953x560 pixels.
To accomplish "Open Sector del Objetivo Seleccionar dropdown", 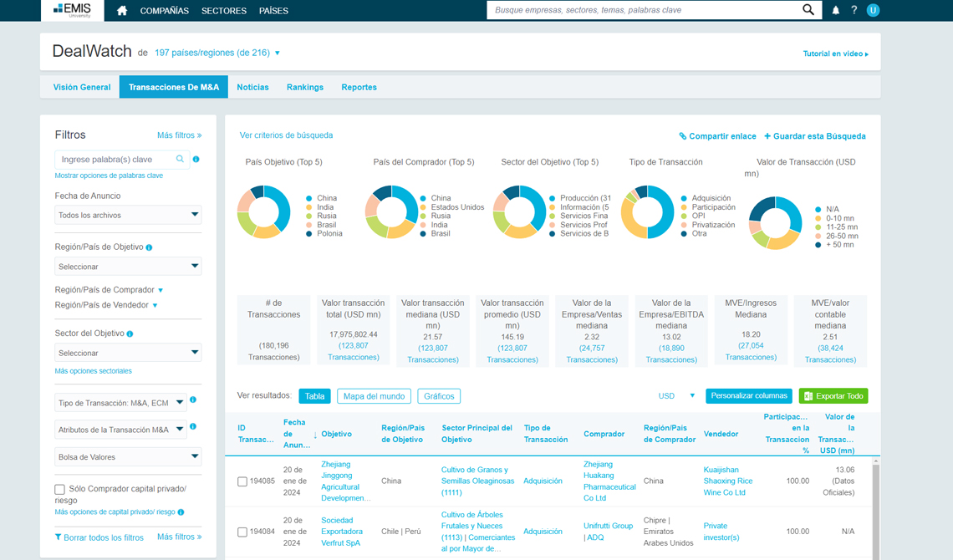I will [128, 352].
